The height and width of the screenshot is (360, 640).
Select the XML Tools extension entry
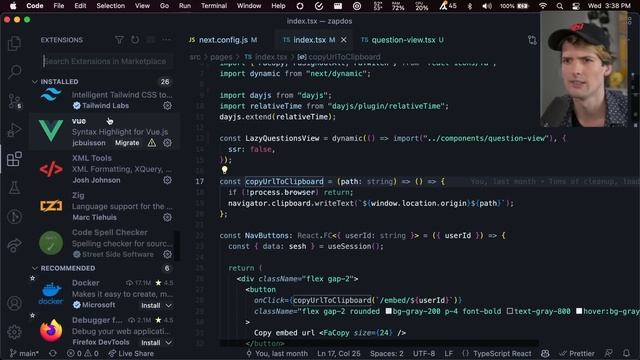104,169
